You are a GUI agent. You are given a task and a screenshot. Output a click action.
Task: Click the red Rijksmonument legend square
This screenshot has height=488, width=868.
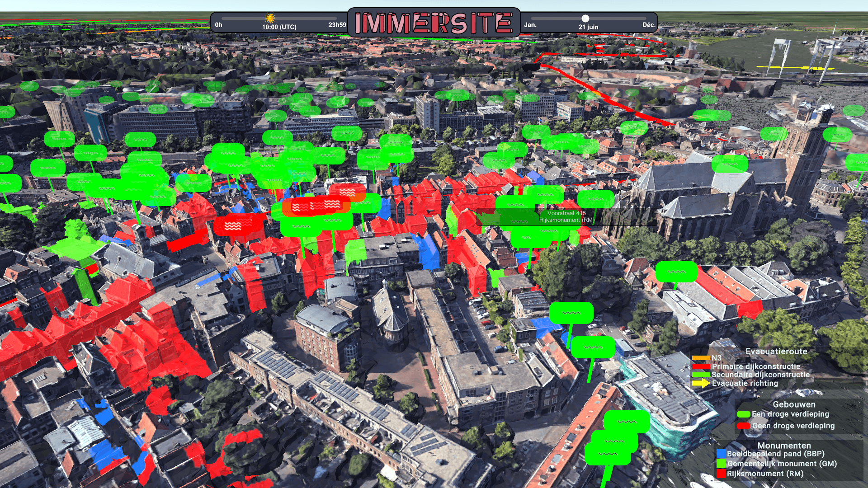point(721,474)
